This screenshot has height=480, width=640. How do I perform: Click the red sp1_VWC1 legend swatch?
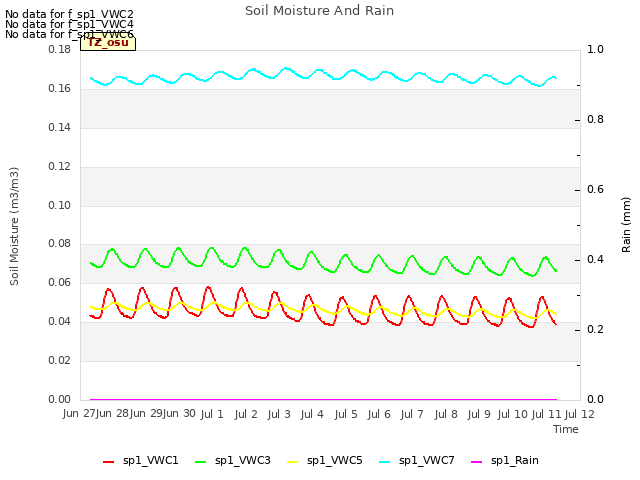[x=109, y=462]
